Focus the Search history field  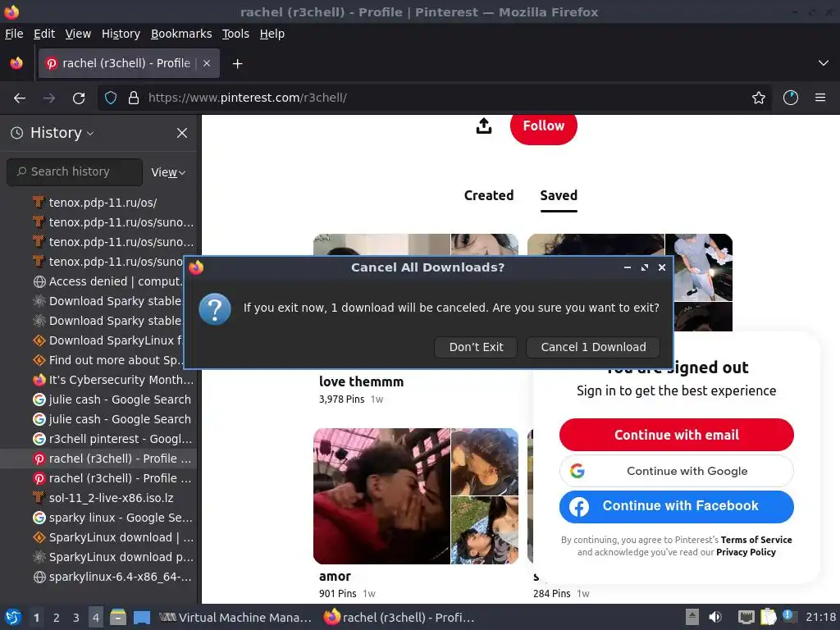(x=75, y=172)
